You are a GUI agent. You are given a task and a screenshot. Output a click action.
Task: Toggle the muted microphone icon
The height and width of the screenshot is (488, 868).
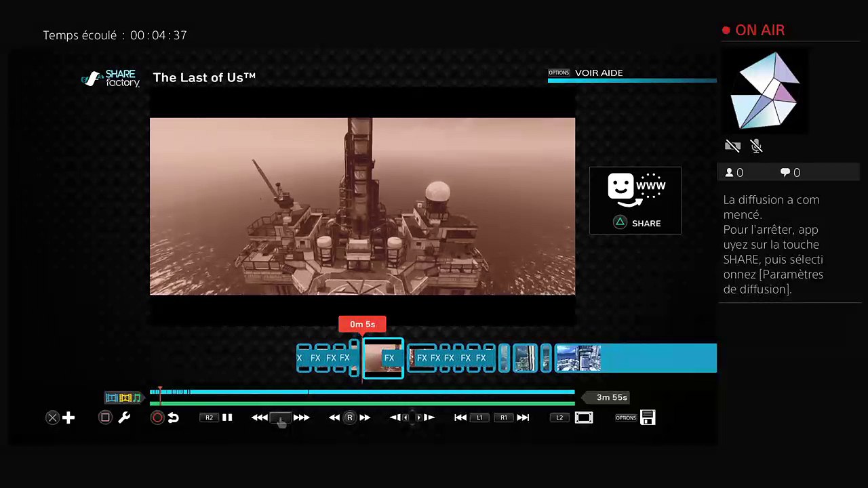click(757, 146)
